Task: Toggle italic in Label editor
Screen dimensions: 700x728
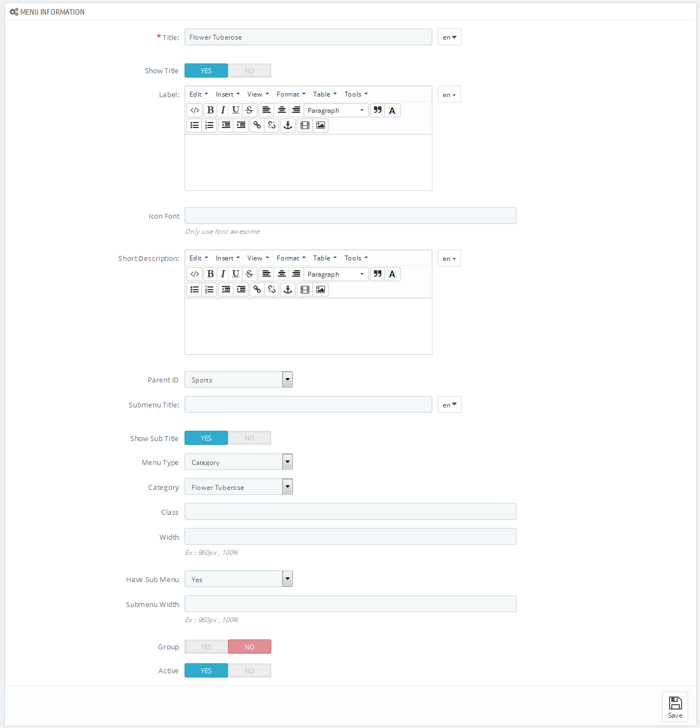Action: click(x=223, y=110)
